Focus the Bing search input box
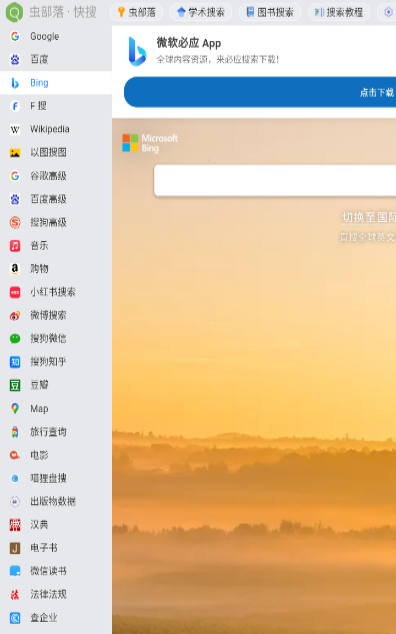Screen dimensions: 396x634 point(275,180)
